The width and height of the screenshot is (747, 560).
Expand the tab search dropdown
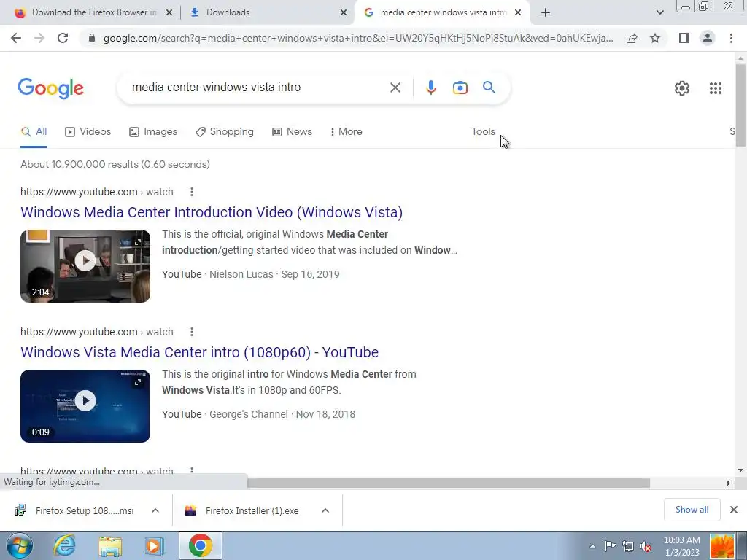(659, 12)
